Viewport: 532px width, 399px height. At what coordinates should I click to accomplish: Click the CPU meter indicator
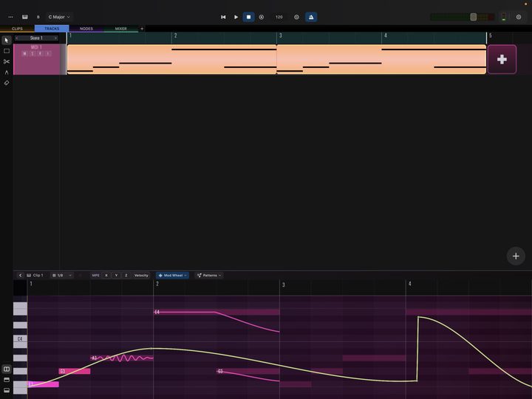[x=503, y=17]
